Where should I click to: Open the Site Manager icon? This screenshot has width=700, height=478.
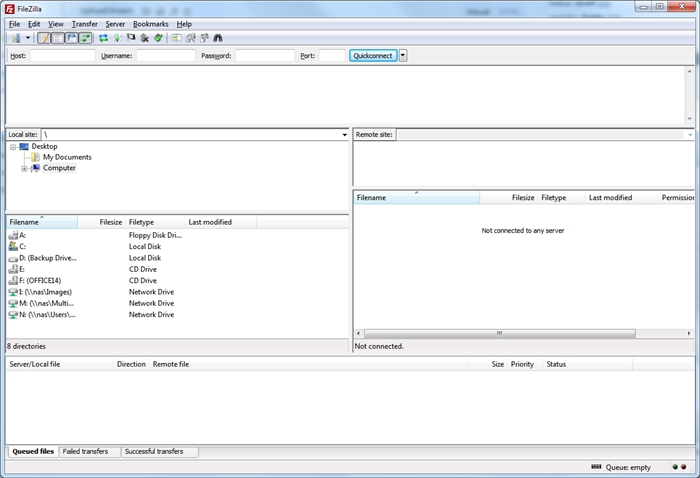pyautogui.click(x=16, y=38)
